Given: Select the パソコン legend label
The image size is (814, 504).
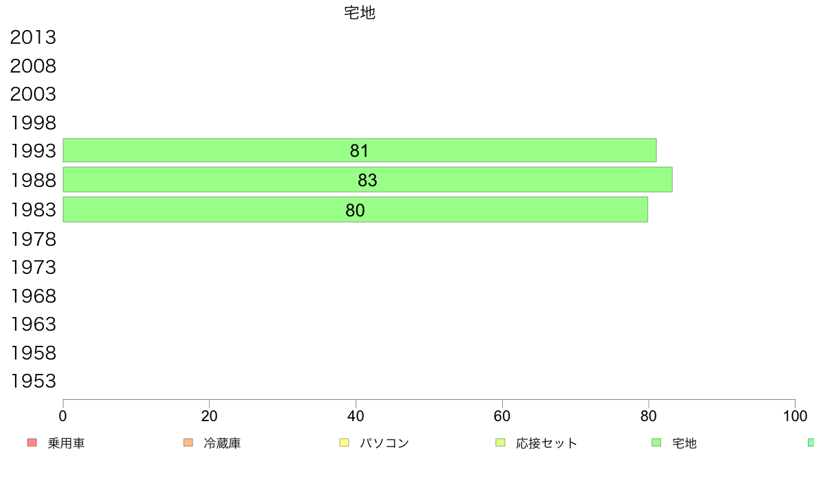Looking at the screenshot, I should coord(384,443).
